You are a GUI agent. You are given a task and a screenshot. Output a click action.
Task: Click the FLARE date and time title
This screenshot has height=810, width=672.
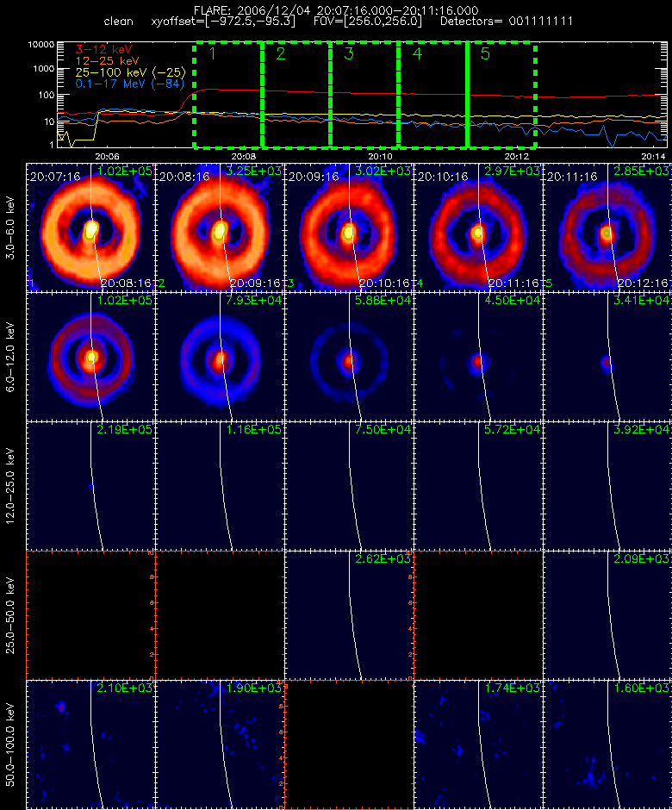pyautogui.click(x=336, y=10)
